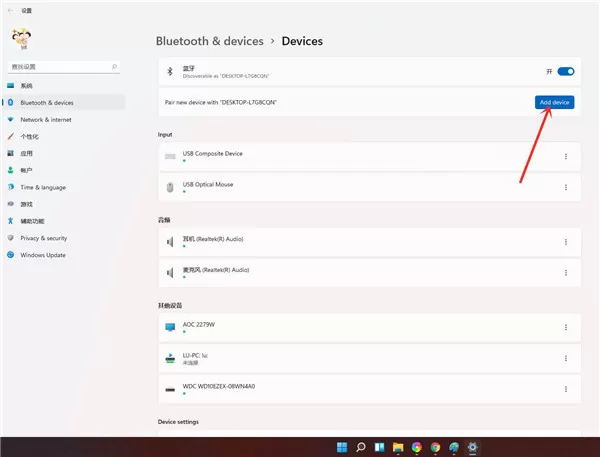Go to the 应用 apps category

(64, 153)
